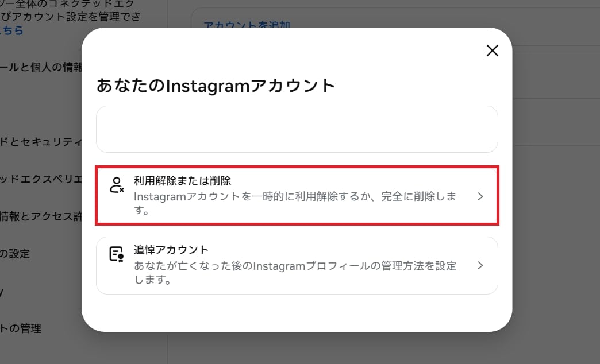
Task: Select の設定 item in background sidebar
Action: pyautogui.click(x=15, y=254)
